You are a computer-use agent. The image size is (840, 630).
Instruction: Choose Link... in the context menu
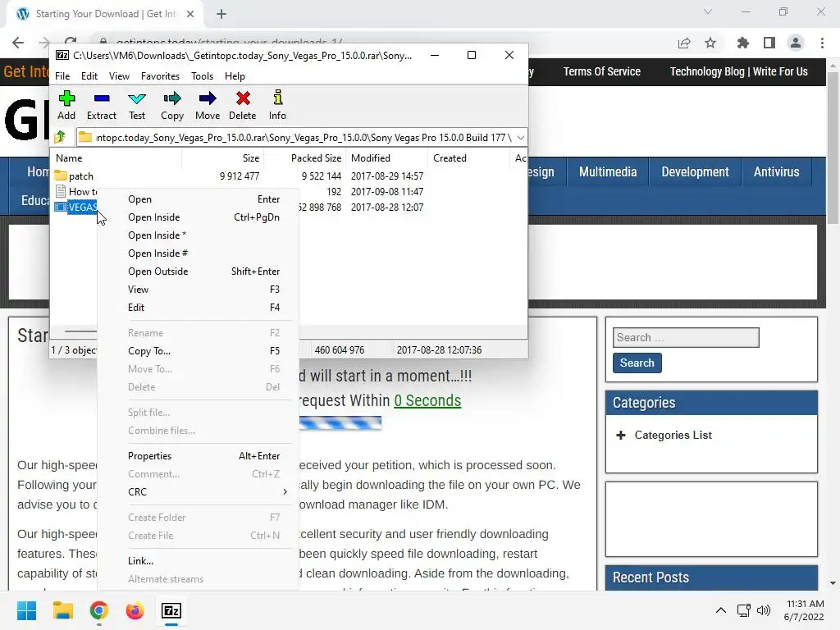(198, 561)
